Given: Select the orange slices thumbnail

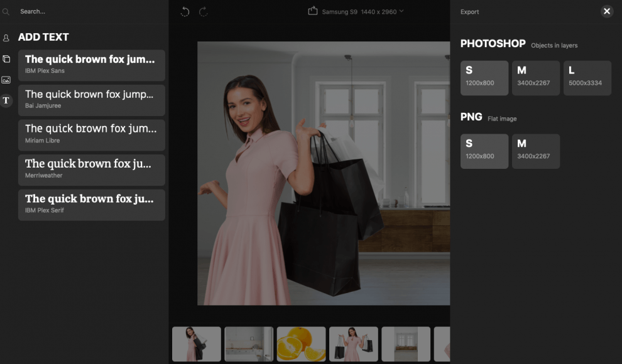Looking at the screenshot, I should click(301, 343).
